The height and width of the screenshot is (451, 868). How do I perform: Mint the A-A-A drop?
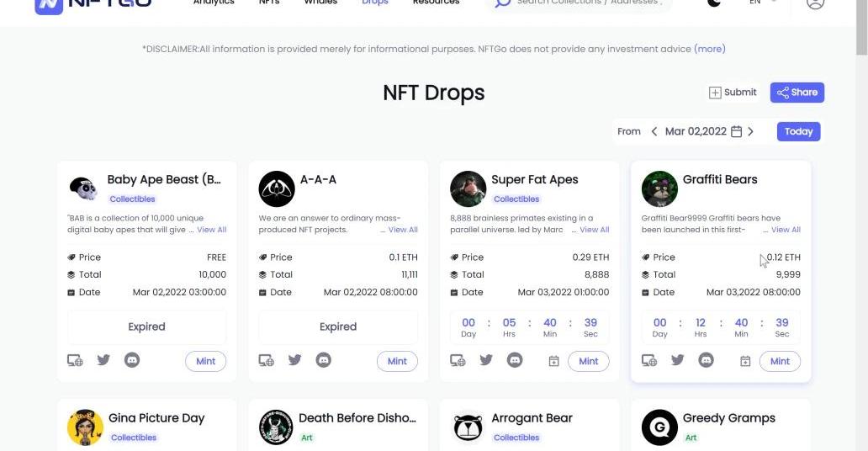(397, 361)
